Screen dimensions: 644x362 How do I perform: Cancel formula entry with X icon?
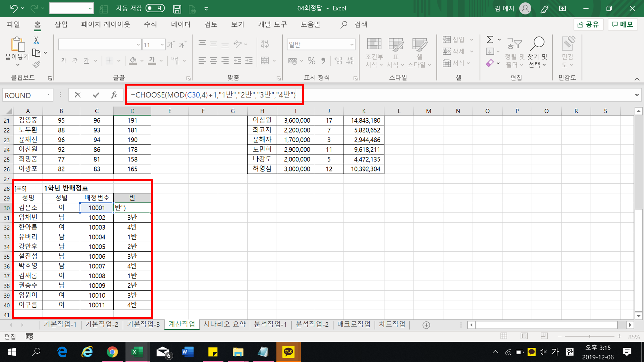coord(78,95)
